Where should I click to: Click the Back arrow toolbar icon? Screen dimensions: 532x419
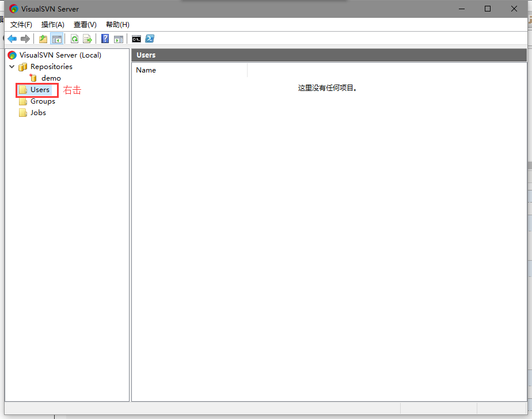coord(12,39)
